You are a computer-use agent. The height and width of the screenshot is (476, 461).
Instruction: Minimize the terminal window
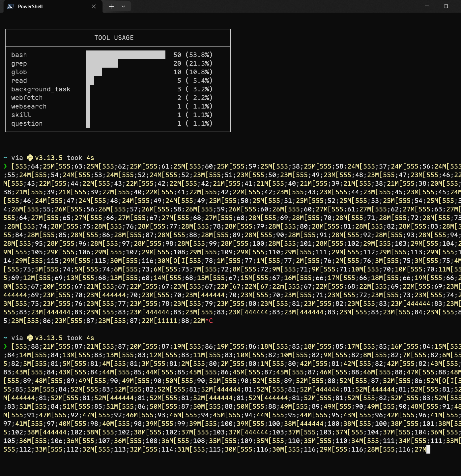427,6
